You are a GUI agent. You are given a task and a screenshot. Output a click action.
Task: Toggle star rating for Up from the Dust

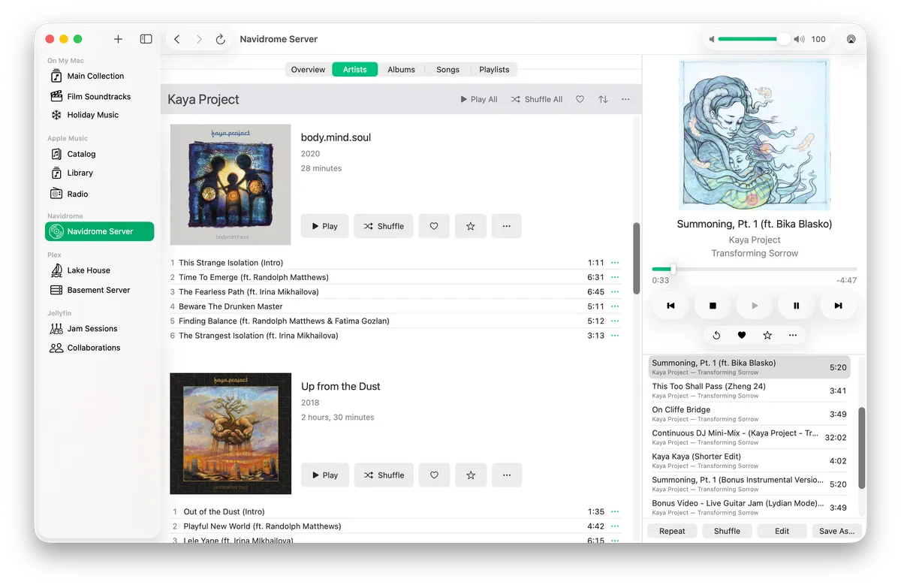[471, 475]
